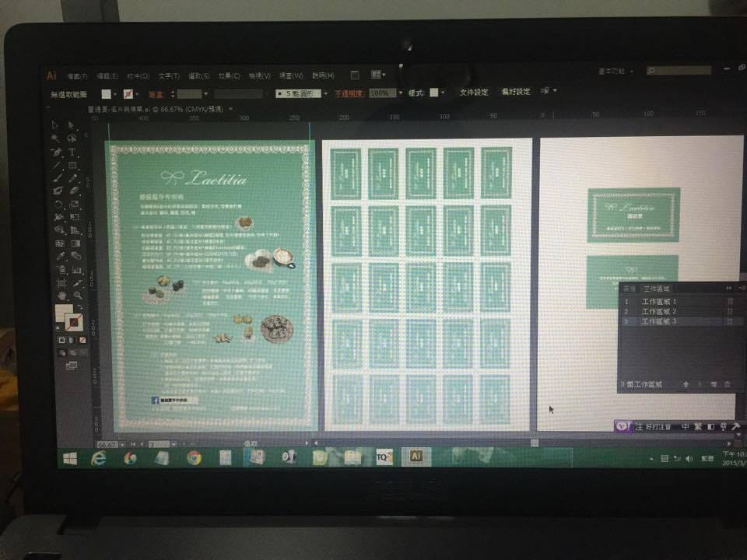The width and height of the screenshot is (747, 560).
Task: Open the 效果(C) menu
Action: pos(229,76)
